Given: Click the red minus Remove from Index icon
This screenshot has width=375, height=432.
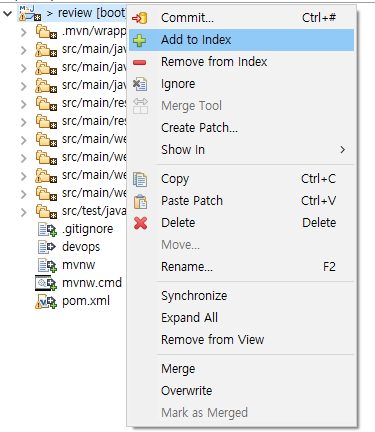Looking at the screenshot, I should (x=140, y=62).
